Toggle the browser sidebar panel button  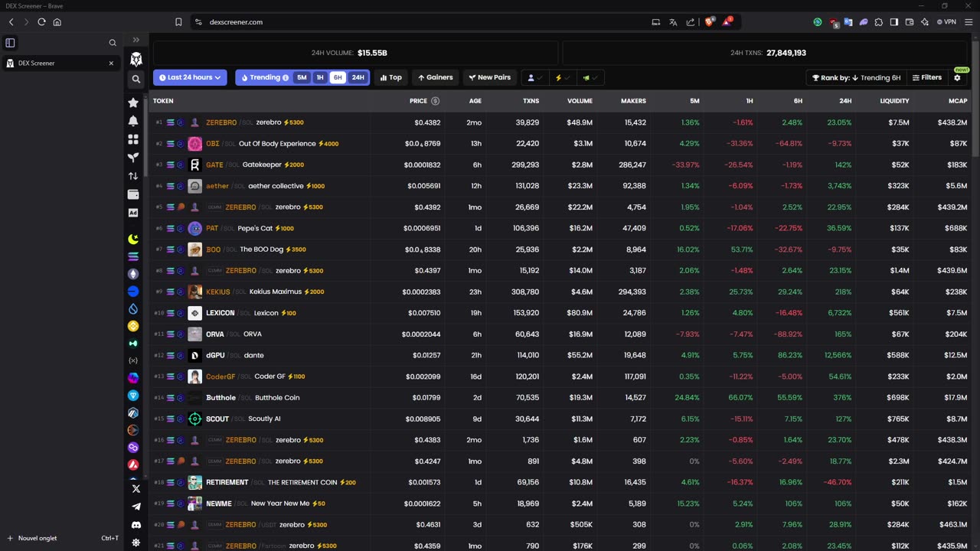click(x=893, y=22)
